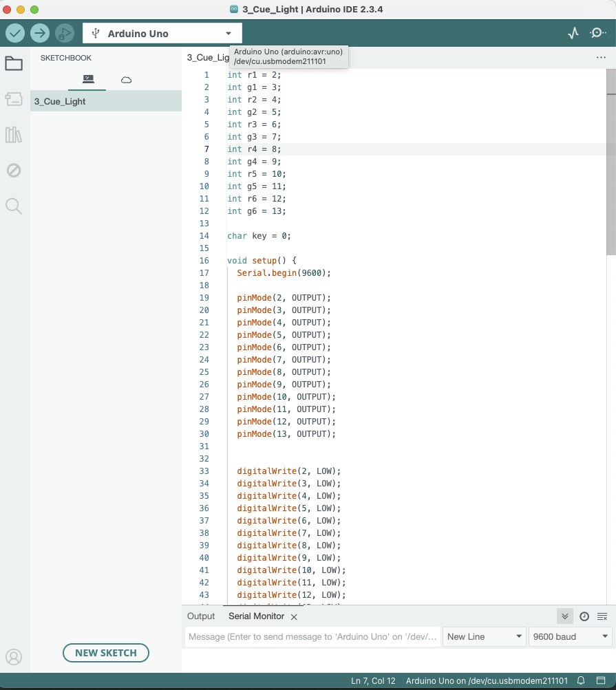This screenshot has height=690, width=616.
Task: Open the 9600 baud rate dropdown
Action: coord(570,636)
